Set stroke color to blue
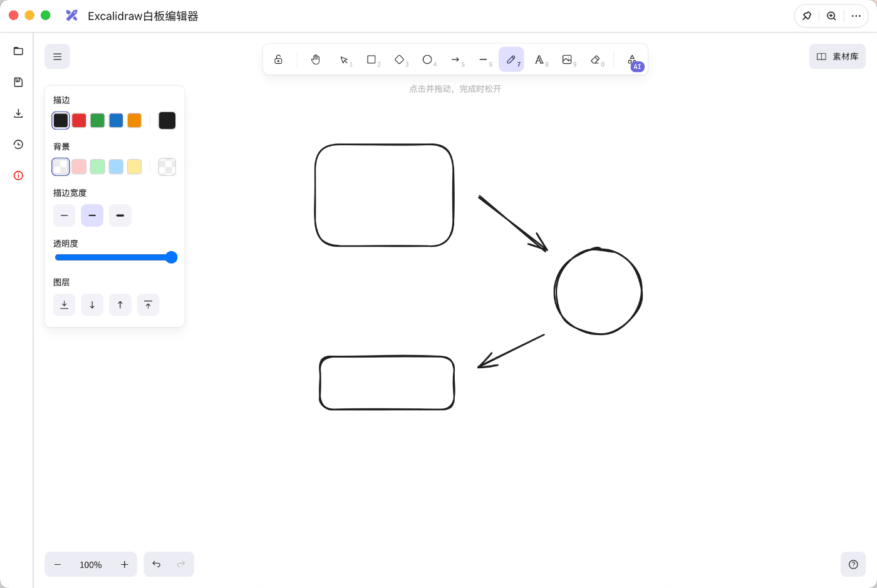The width and height of the screenshot is (877, 588). pos(116,120)
